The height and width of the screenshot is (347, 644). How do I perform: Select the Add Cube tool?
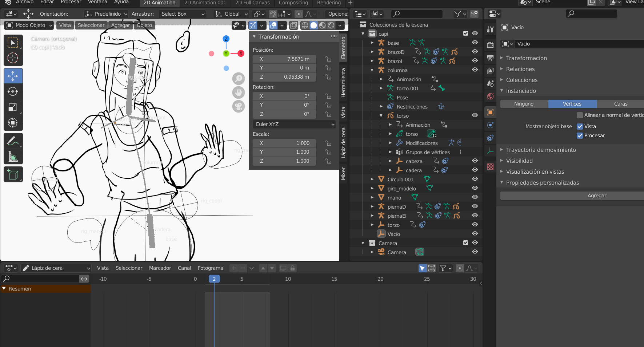click(x=13, y=174)
